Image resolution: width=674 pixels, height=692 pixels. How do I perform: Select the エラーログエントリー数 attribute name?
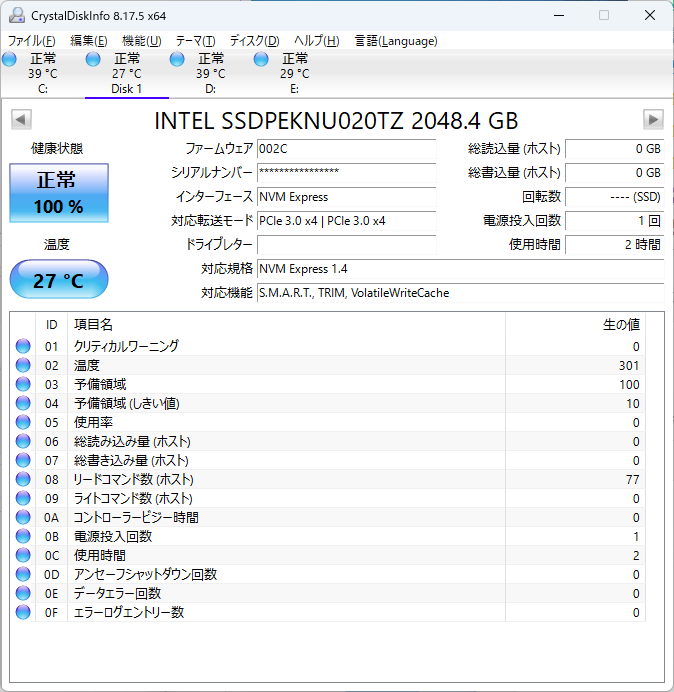tap(128, 612)
